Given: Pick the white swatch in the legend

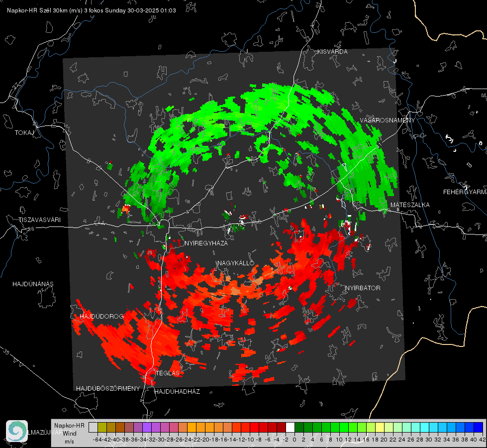Looking at the screenshot, I should point(290,427).
